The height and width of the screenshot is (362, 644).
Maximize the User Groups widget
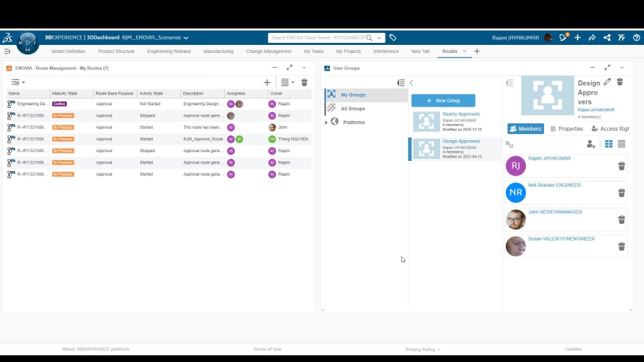tap(608, 68)
